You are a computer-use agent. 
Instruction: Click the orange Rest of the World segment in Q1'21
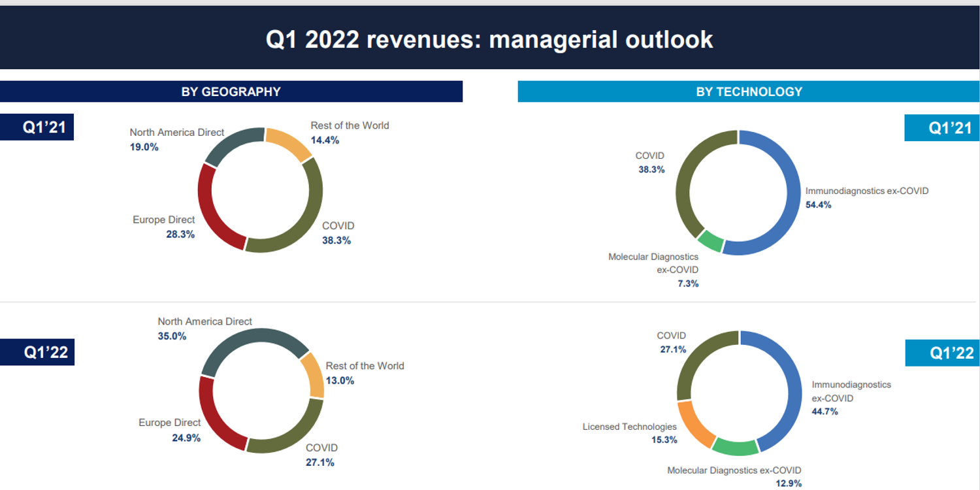coord(289,143)
